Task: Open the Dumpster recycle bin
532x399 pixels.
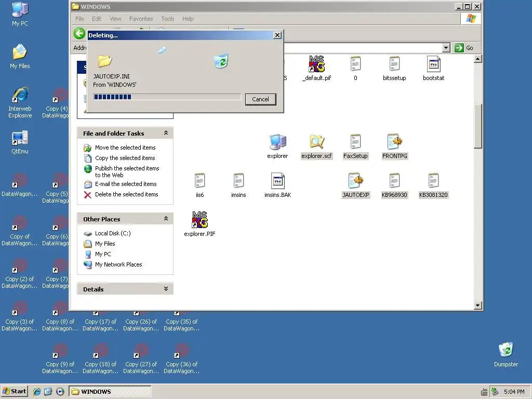Action: (506, 355)
